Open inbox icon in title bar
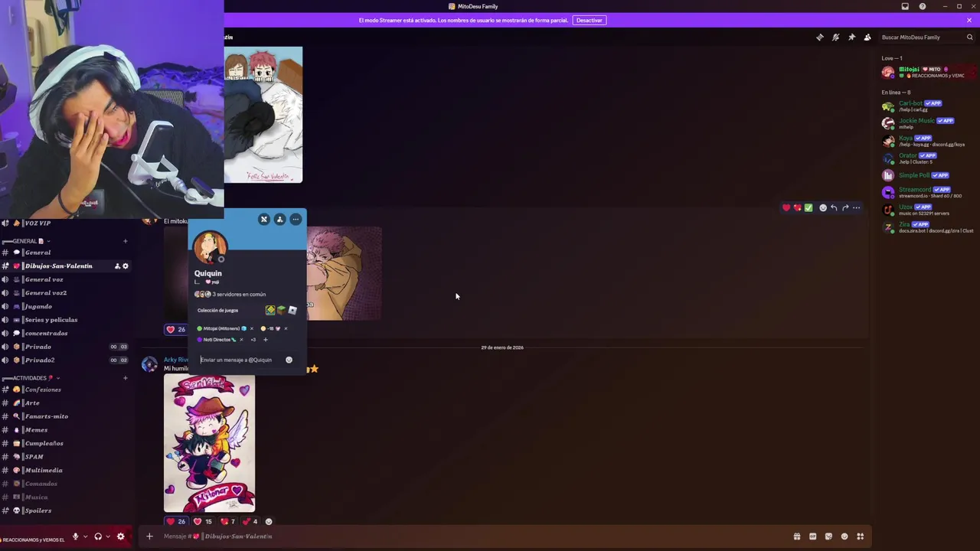 pos(905,6)
